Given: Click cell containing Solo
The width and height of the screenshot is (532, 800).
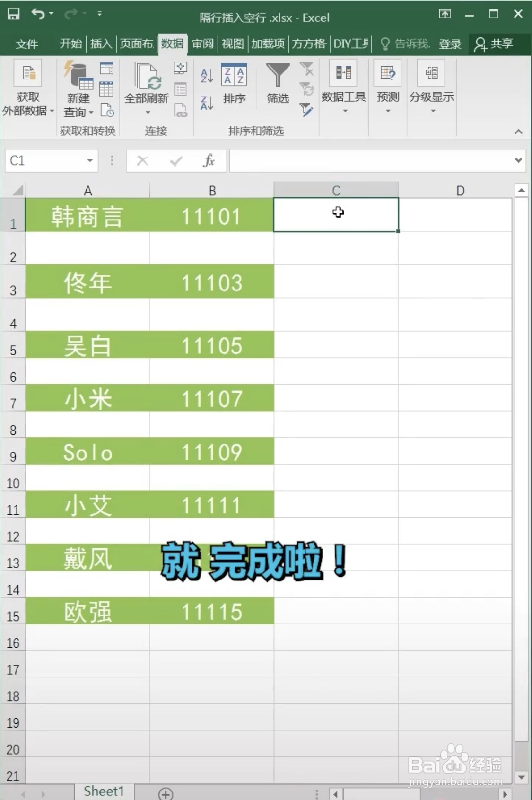Looking at the screenshot, I should tap(88, 451).
